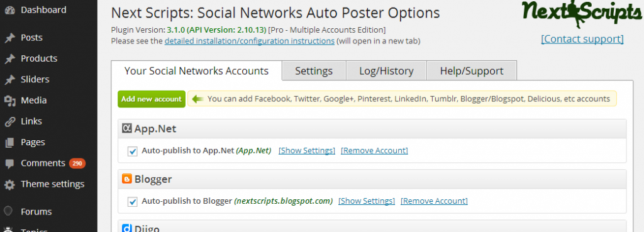Screen dimensions: 644x232
Task: Click the Posts pin icon
Action: pos(10,38)
